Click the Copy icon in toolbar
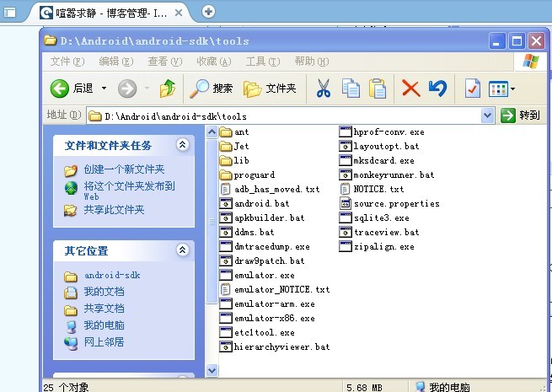Image resolution: width=552 pixels, height=392 pixels. 351,88
